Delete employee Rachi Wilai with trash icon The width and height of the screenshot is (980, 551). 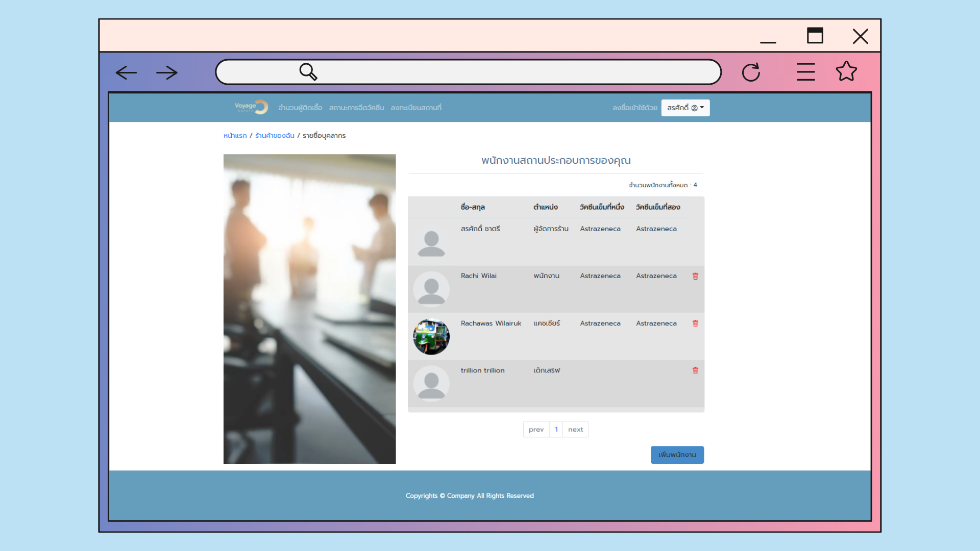click(x=695, y=276)
